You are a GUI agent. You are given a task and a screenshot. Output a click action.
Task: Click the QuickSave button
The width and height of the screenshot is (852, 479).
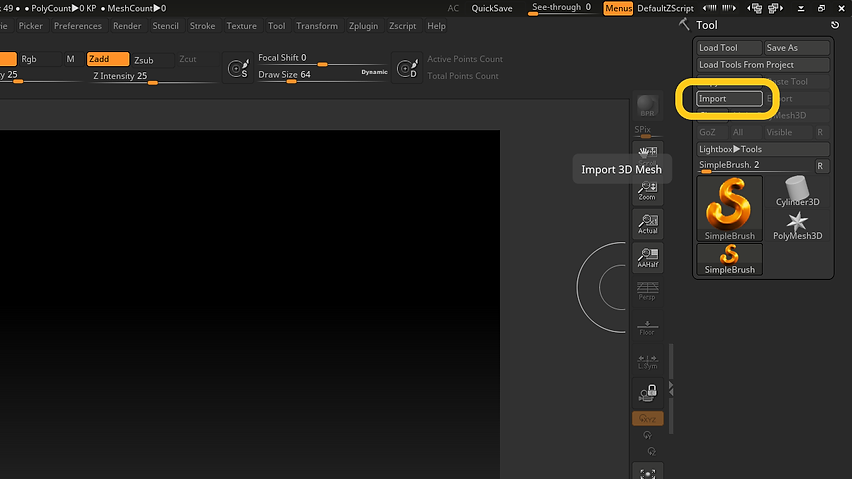(x=491, y=8)
